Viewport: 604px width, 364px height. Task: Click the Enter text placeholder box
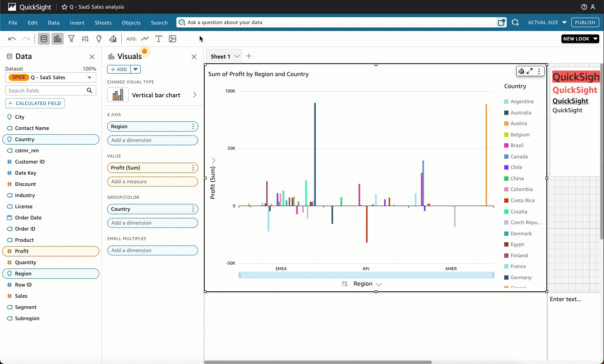click(565, 299)
